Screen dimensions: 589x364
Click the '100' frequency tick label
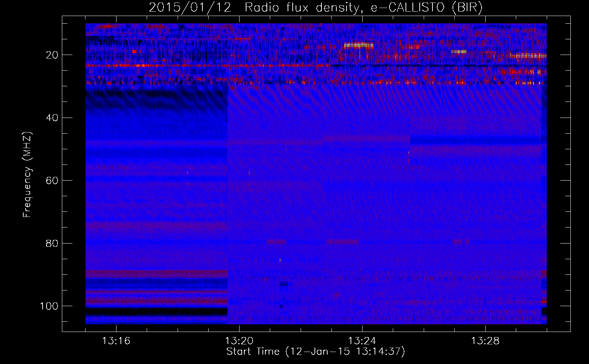(x=49, y=306)
